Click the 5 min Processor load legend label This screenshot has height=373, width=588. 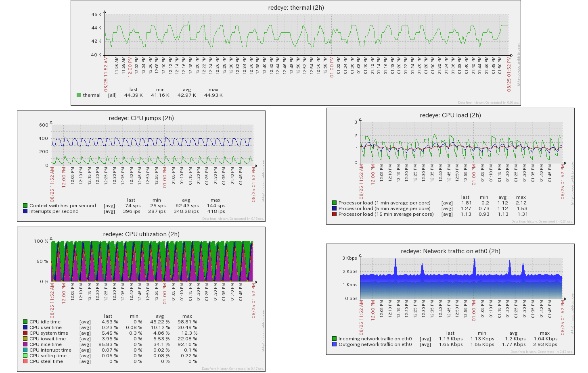[384, 208]
